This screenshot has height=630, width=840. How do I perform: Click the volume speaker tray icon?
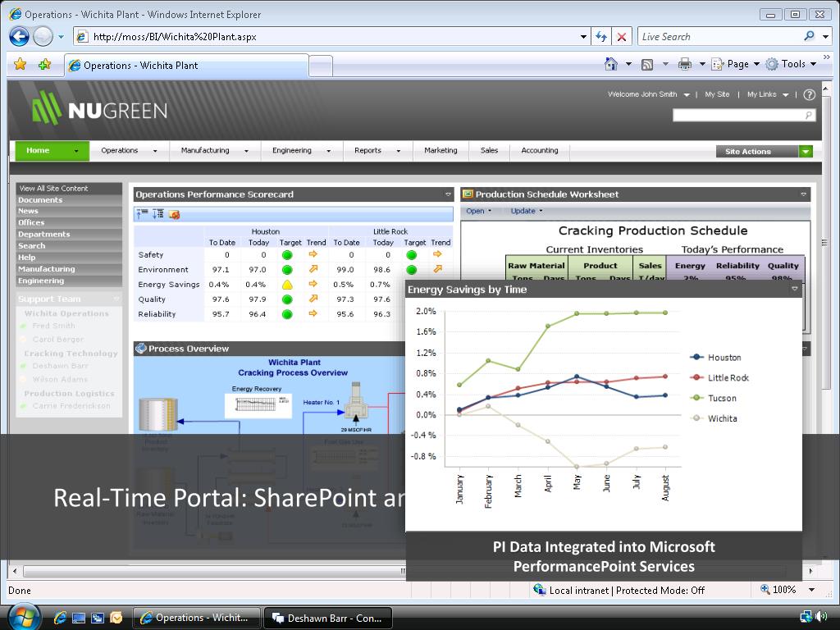[821, 617]
